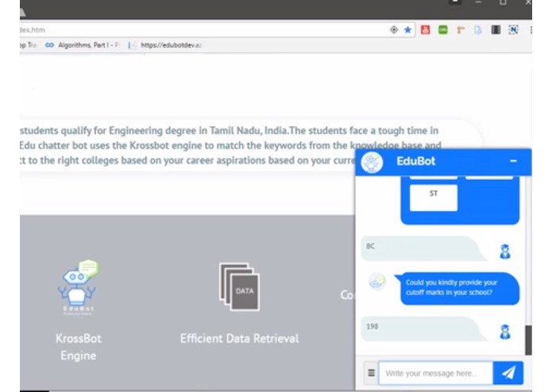Viewport: 552px width, 392px height.
Task: Click the DATA documents icon
Action: point(239,286)
